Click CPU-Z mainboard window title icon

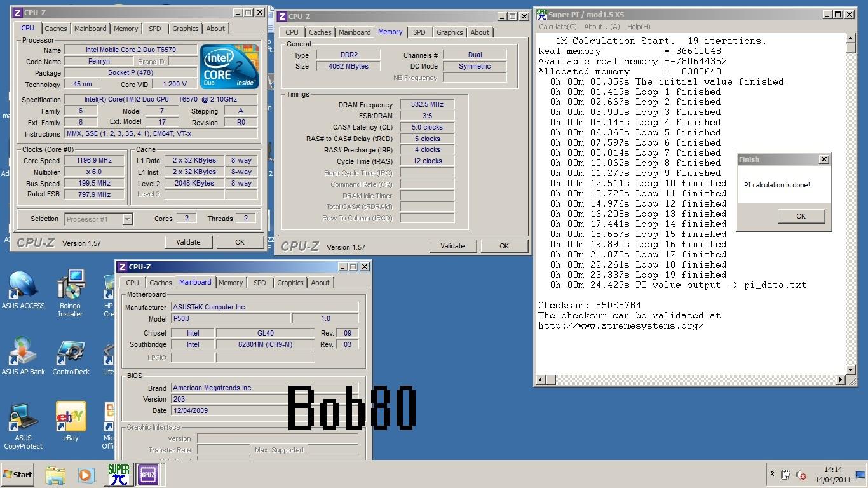(x=123, y=267)
